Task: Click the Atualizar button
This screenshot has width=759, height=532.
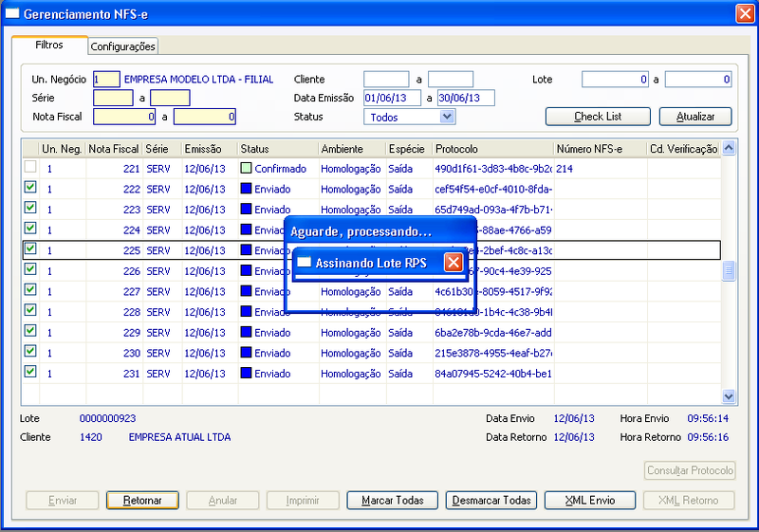Action: [x=695, y=117]
